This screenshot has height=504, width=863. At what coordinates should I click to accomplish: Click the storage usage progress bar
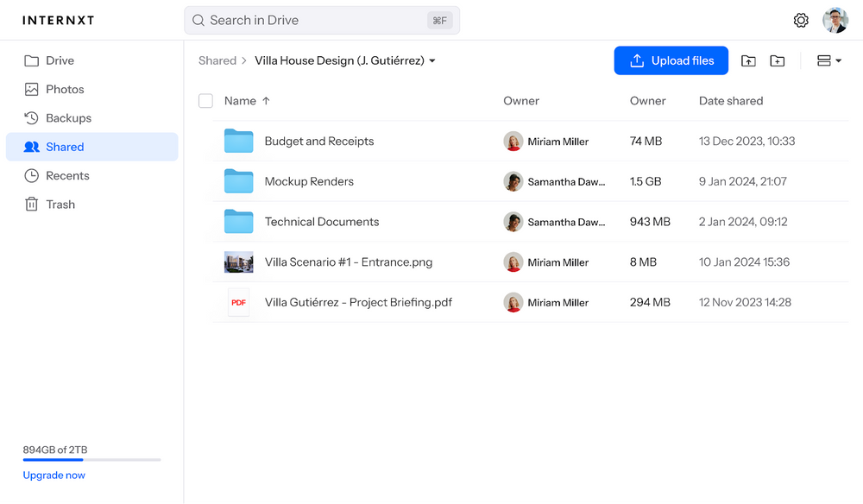(x=92, y=459)
